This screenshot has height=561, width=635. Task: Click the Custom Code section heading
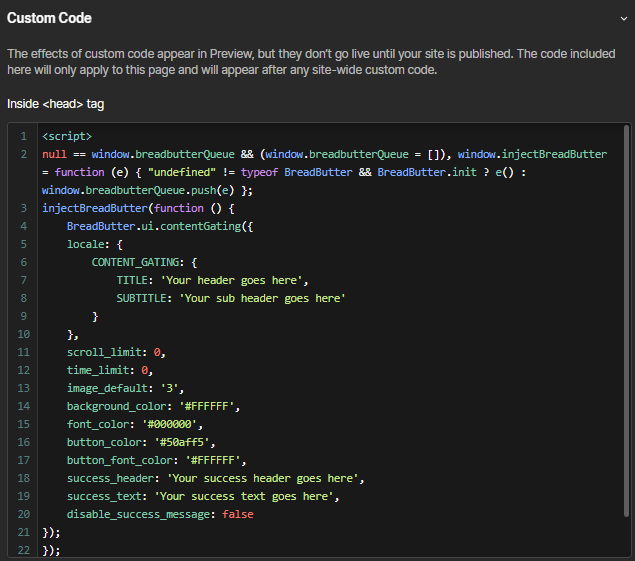49,18
